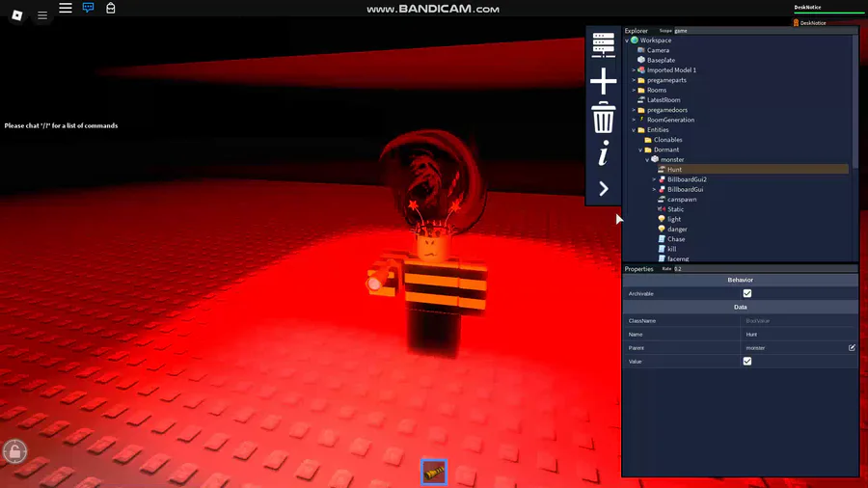Toggle the Value property checkbox
The image size is (868, 488).
coord(747,362)
